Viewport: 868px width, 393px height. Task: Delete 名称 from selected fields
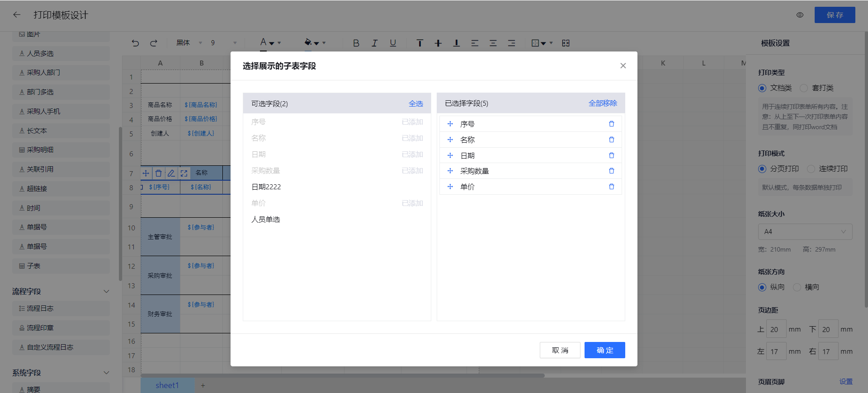coord(612,140)
